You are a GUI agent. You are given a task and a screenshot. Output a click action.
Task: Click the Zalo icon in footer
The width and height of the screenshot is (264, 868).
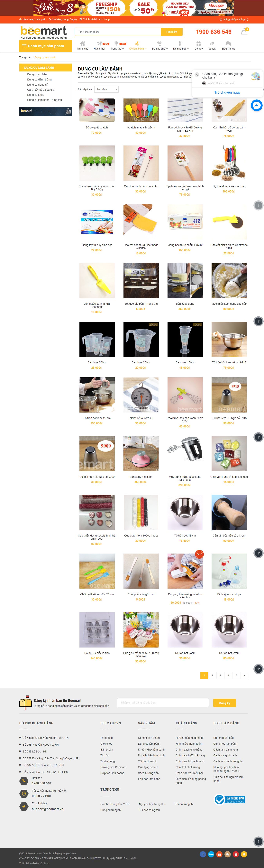(x=211, y=854)
